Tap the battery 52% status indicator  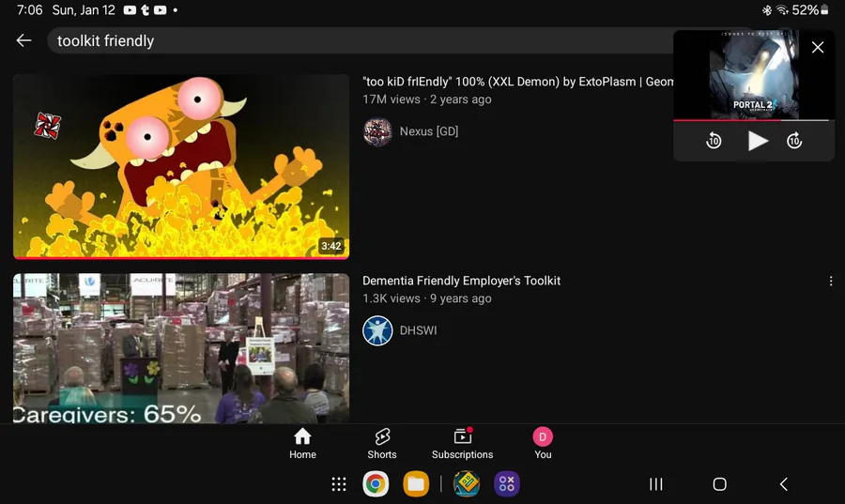pos(810,10)
